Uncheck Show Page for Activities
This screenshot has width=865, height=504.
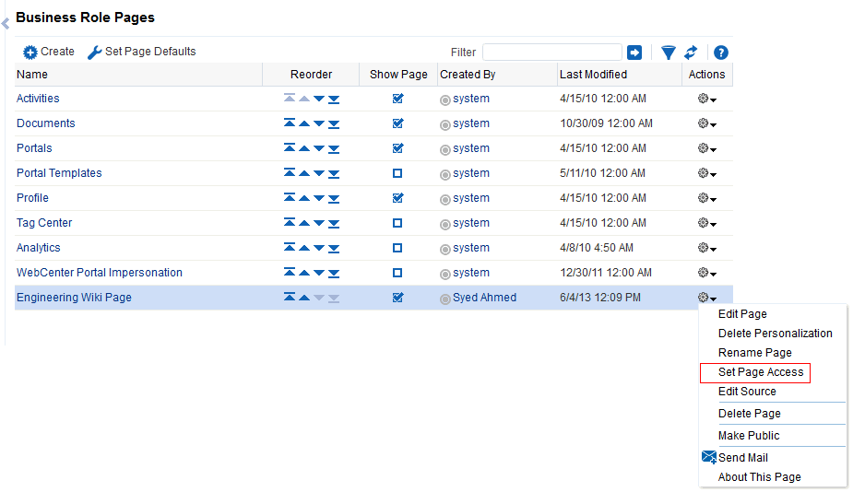[397, 99]
